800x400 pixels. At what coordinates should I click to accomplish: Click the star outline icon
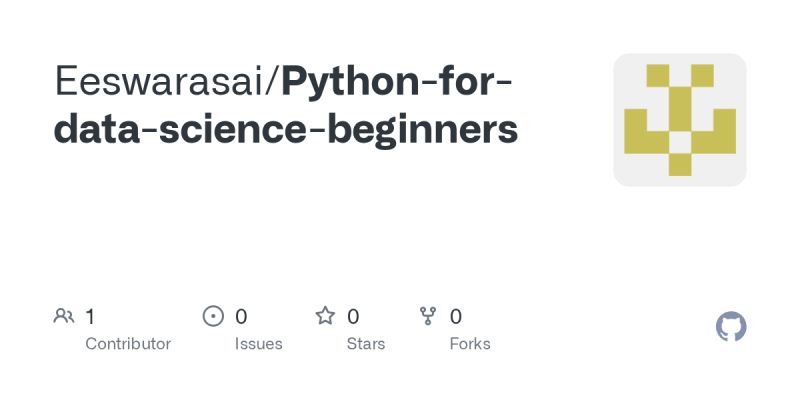[325, 317]
